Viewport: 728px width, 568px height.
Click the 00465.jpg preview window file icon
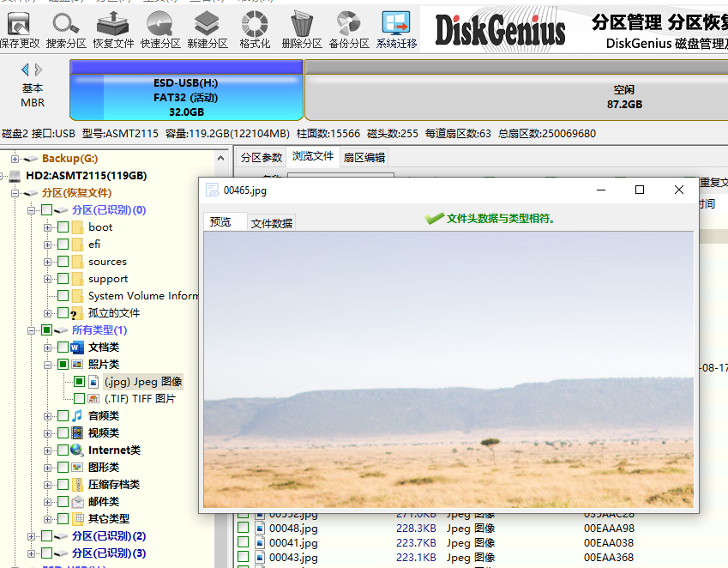coord(212,190)
